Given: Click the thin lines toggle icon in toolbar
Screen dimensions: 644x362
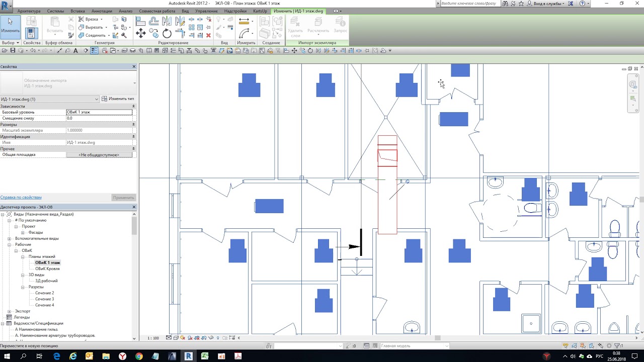Looking at the screenshot, I should pyautogui.click(x=94, y=51).
